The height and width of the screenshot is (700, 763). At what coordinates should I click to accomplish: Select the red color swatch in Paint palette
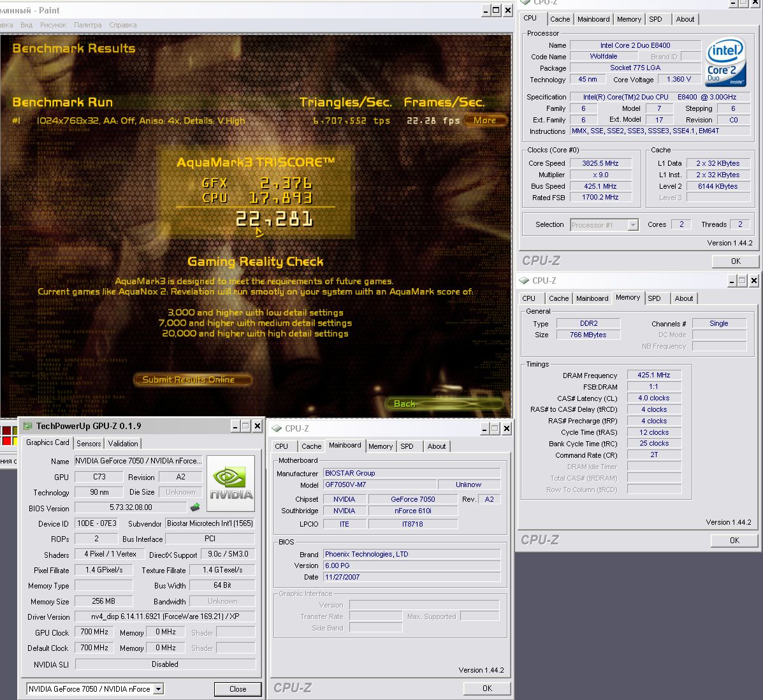coord(7,441)
